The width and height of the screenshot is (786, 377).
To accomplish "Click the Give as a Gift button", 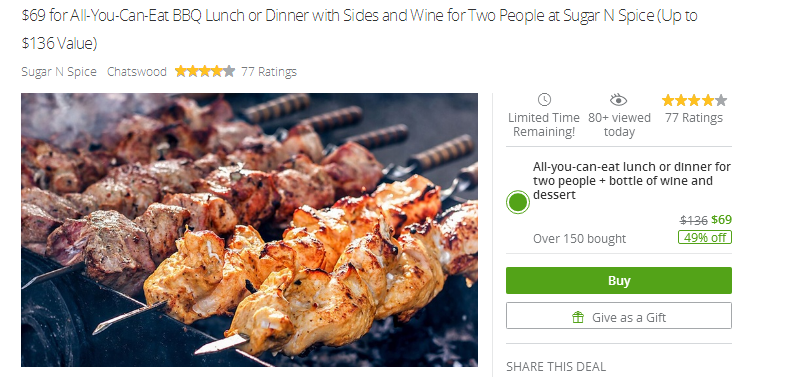I will [619, 316].
